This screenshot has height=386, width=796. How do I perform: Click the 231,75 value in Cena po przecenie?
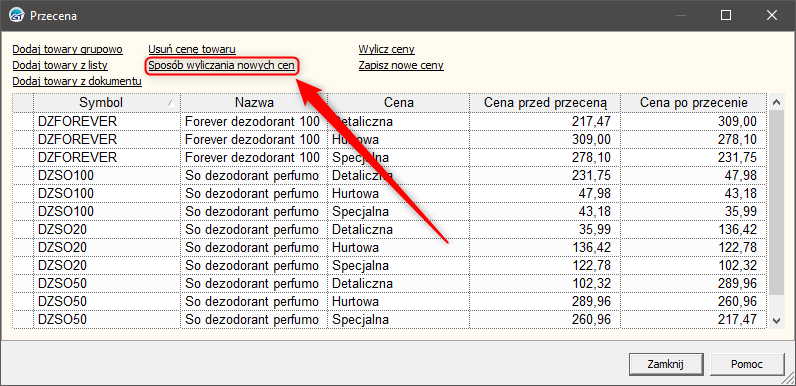(736, 157)
